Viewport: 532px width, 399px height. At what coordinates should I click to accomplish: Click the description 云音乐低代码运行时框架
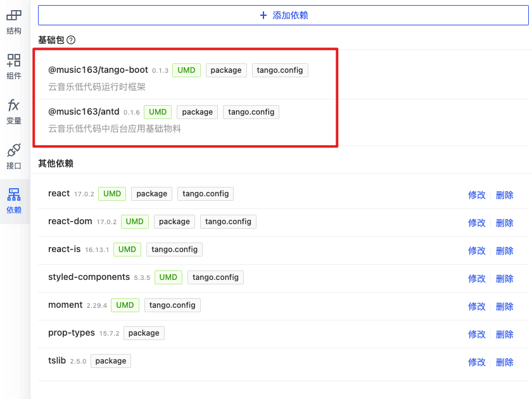pyautogui.click(x=97, y=87)
